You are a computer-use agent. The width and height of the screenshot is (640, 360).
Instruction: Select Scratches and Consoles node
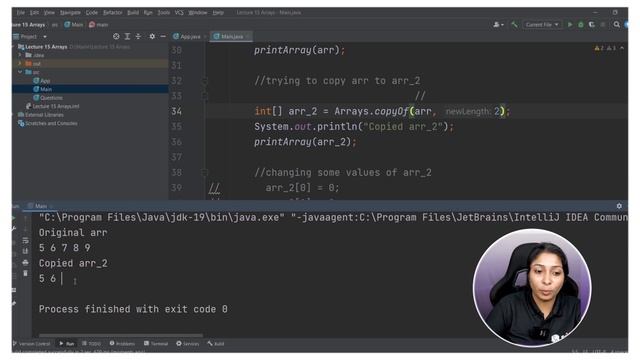pos(48,123)
